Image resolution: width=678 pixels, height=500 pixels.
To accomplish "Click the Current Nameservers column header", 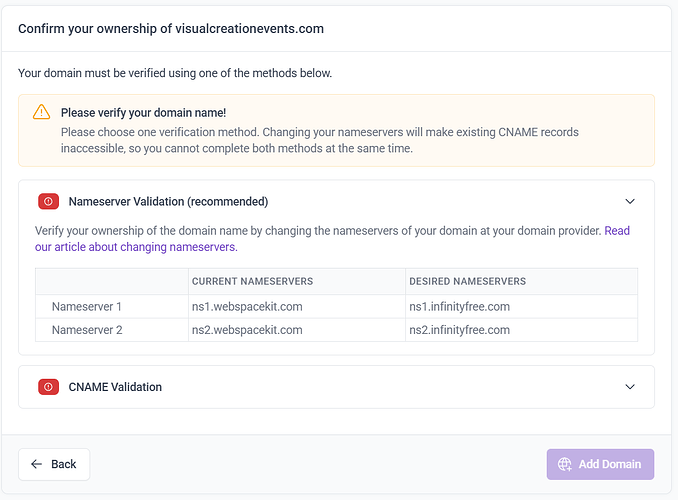I will [x=252, y=281].
